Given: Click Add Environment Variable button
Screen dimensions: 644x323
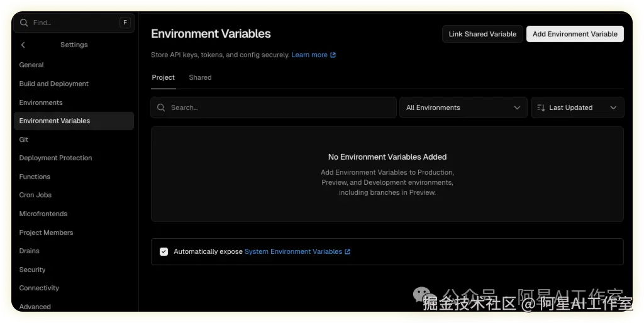Looking at the screenshot, I should (575, 34).
